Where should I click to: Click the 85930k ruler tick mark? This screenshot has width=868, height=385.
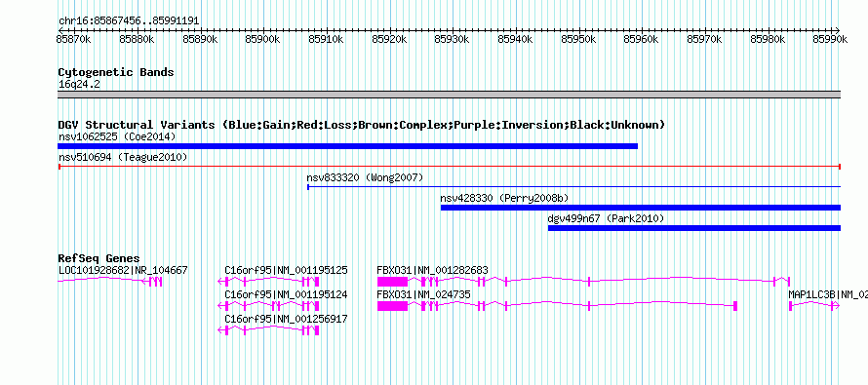[x=453, y=31]
